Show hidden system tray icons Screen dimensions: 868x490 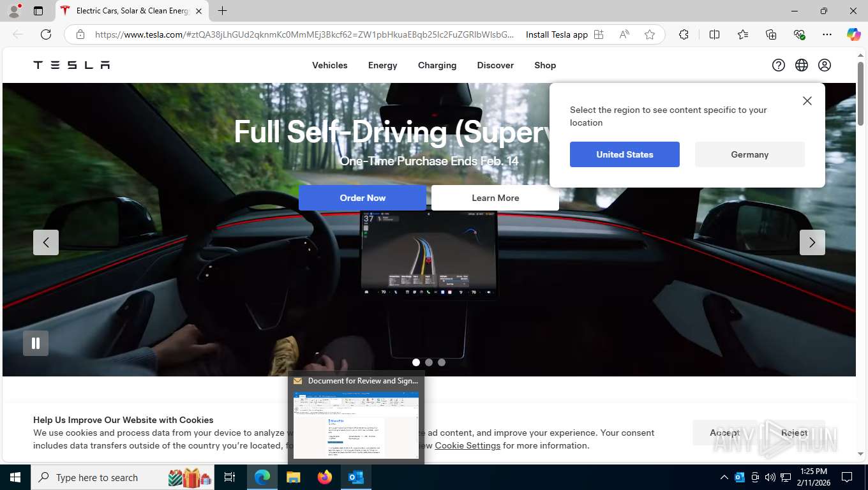[x=724, y=477]
